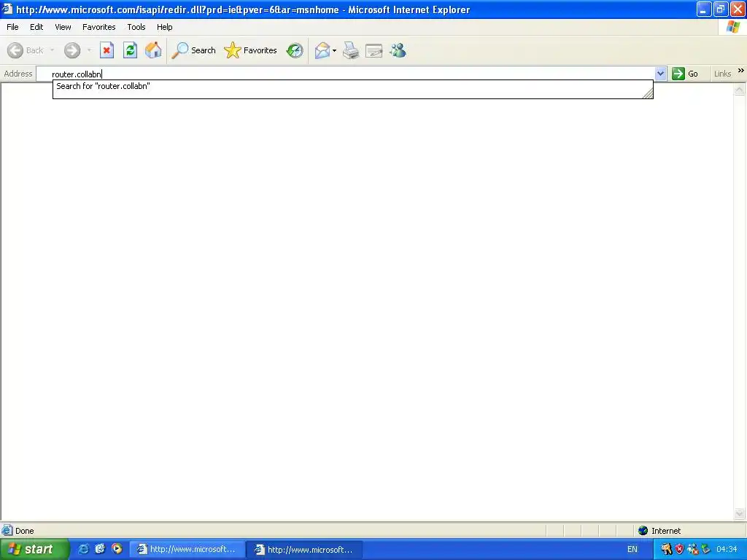Expand the Links toolbar chevron

point(741,71)
